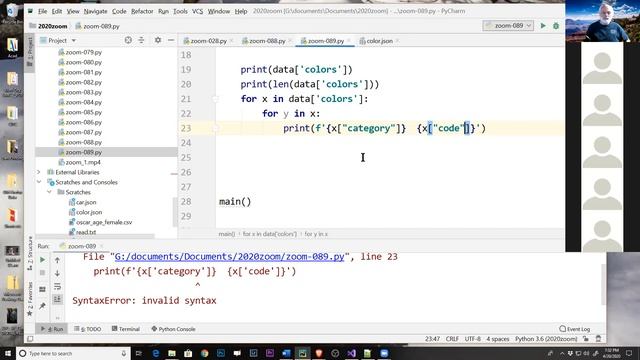Open the TODO tool window

pyautogui.click(x=88, y=329)
